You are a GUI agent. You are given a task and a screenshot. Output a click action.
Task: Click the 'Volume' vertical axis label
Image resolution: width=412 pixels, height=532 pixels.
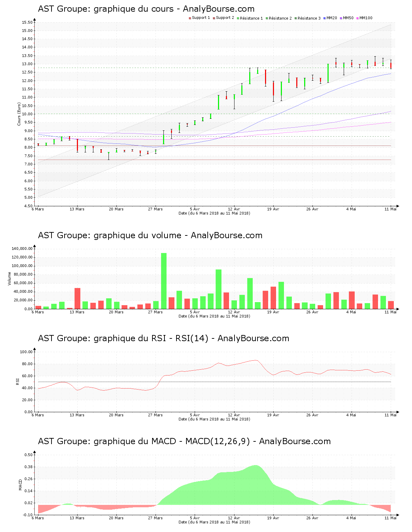pyautogui.click(x=10, y=279)
